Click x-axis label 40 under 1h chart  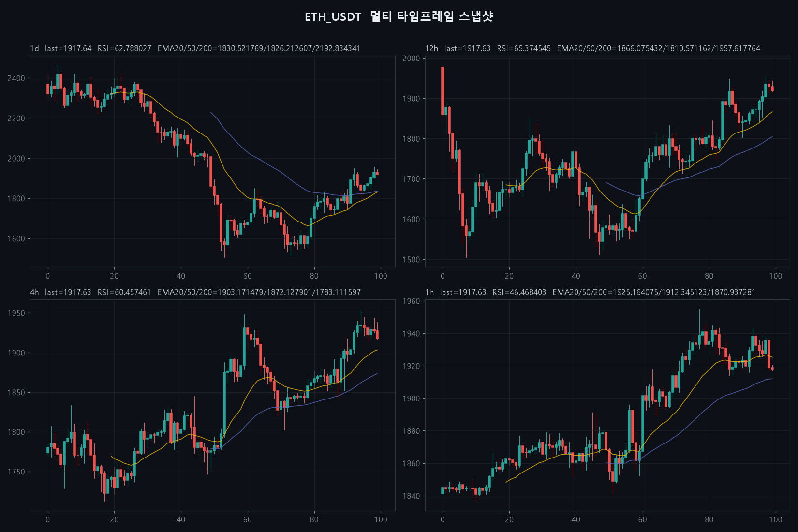click(576, 520)
